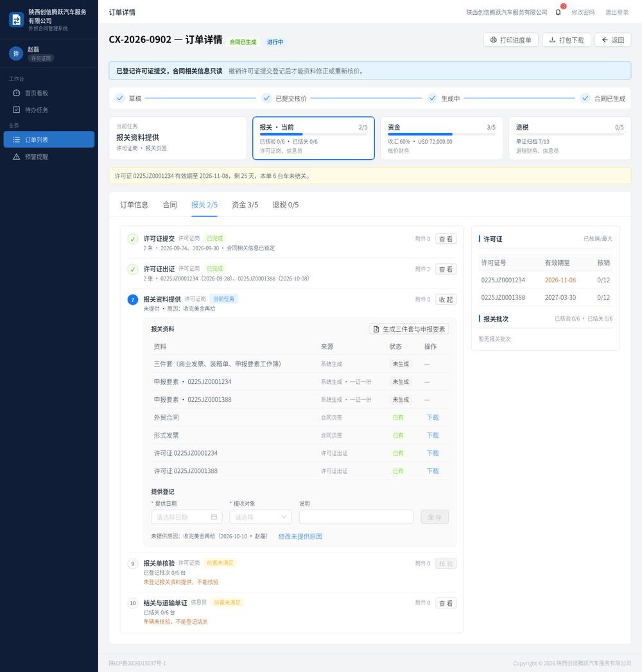Download 许可证 0225JZ0001234 file
This screenshot has height=672, width=642.
(x=433, y=453)
